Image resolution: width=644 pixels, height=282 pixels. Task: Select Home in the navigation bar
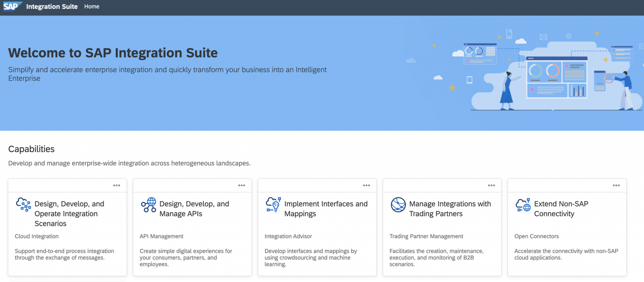pos(91,6)
